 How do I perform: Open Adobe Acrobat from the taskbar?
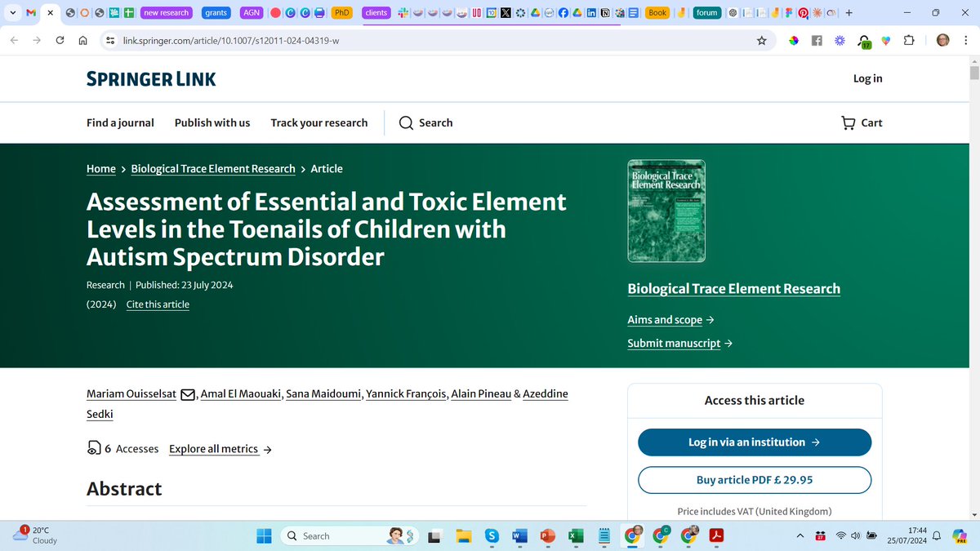pyautogui.click(x=716, y=535)
